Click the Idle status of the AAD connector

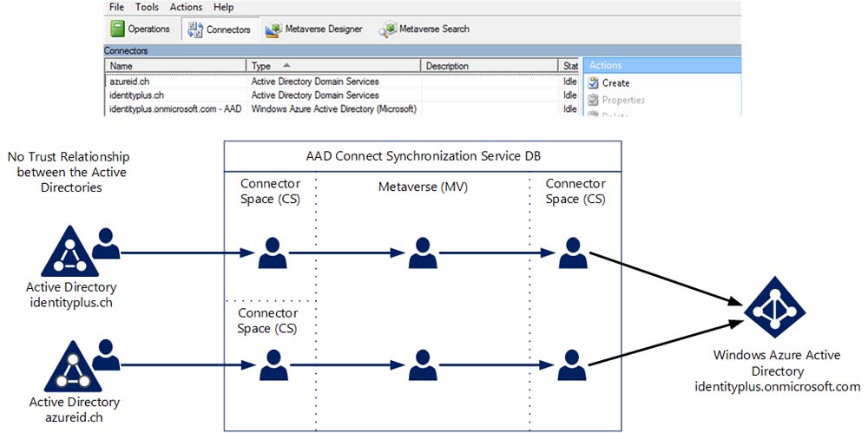(569, 109)
